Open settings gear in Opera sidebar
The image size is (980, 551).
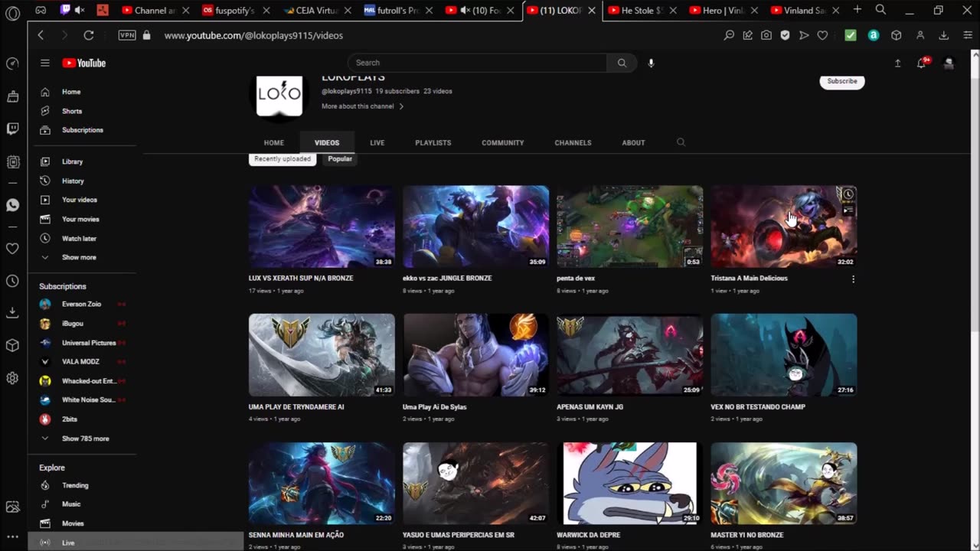pyautogui.click(x=12, y=378)
